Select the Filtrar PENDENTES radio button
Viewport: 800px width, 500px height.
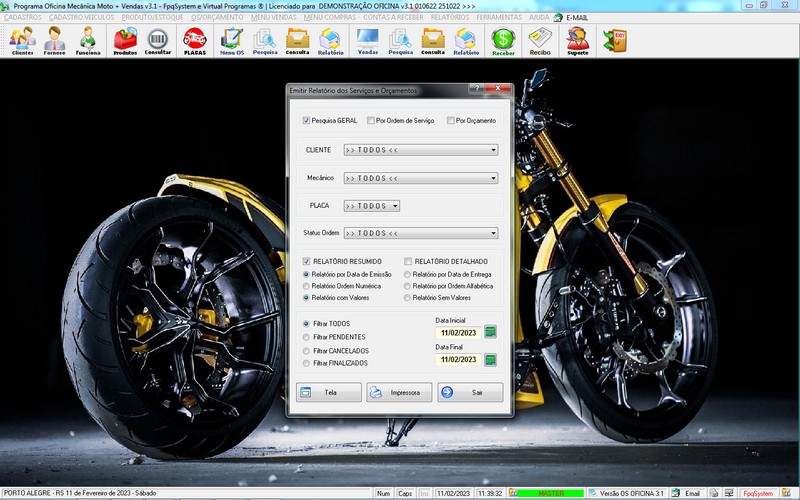[307, 338]
